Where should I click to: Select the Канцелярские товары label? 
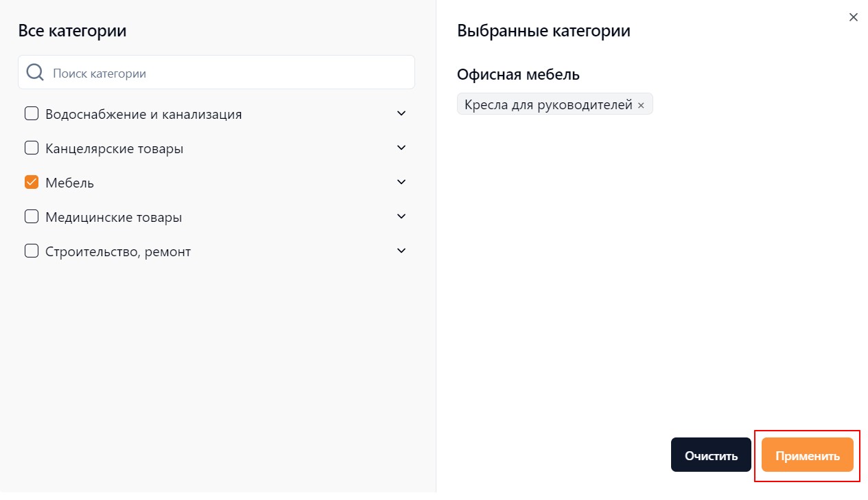[x=115, y=148]
